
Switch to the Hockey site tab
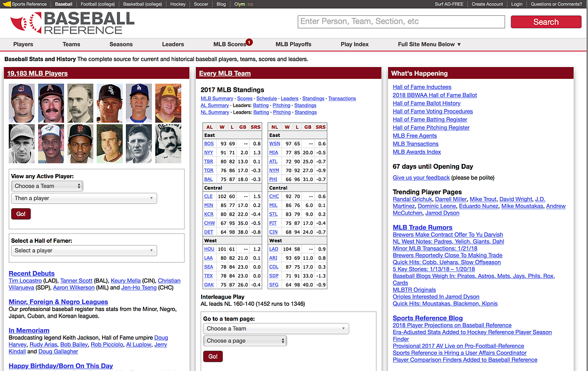(178, 4)
